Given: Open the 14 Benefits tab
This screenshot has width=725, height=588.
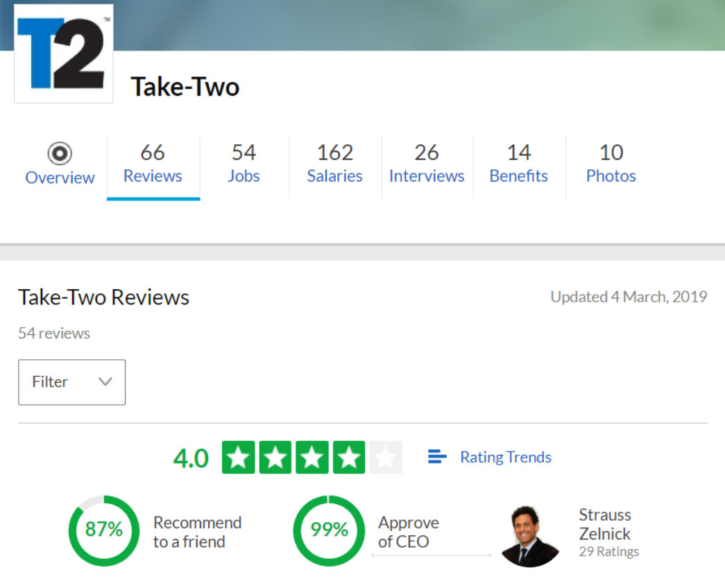Looking at the screenshot, I should 519,164.
